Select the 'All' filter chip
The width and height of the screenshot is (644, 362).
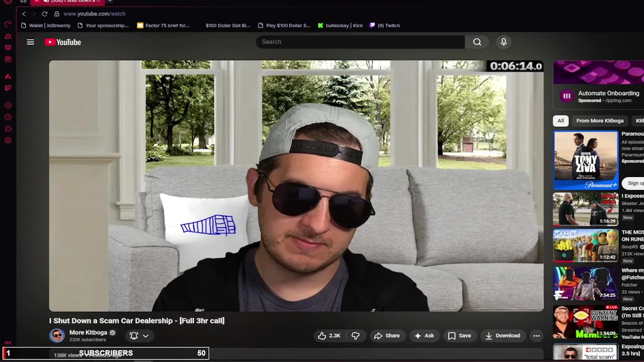[x=560, y=121]
